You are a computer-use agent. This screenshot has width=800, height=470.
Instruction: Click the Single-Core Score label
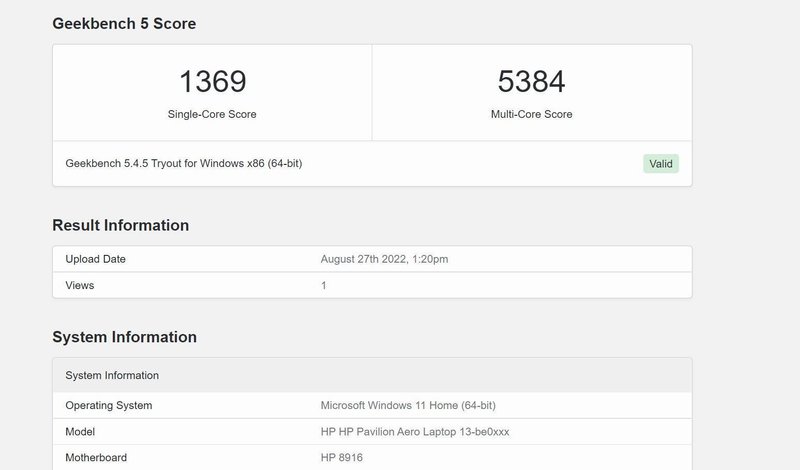212,114
